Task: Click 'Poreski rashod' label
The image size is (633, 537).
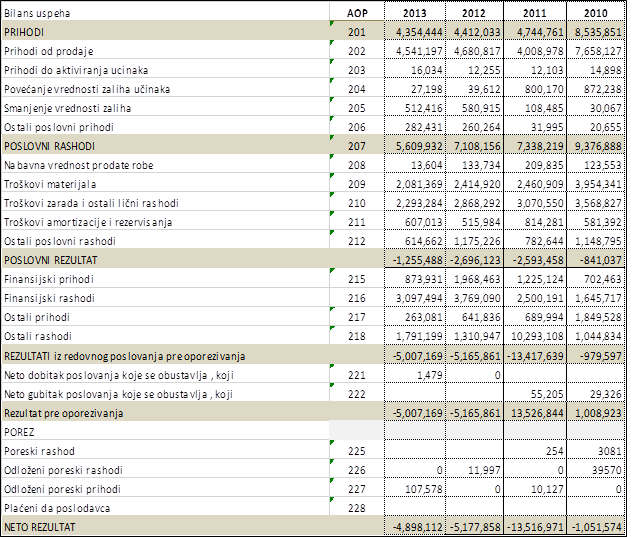Action: click(x=39, y=451)
